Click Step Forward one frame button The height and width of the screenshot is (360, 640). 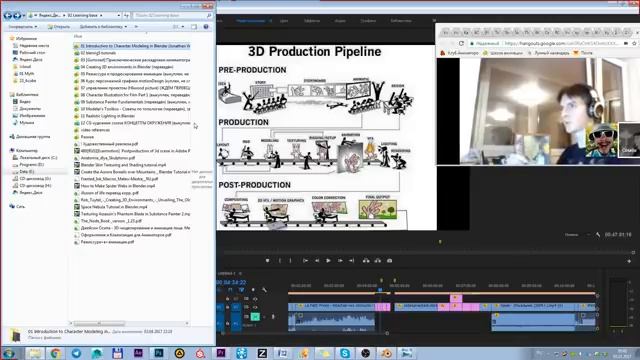coord(340,260)
